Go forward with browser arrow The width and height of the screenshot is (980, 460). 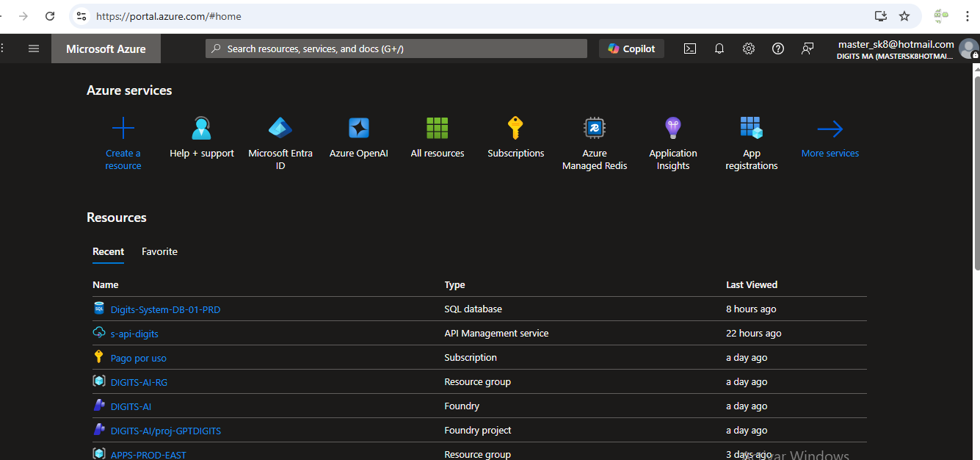pyautogui.click(x=23, y=15)
